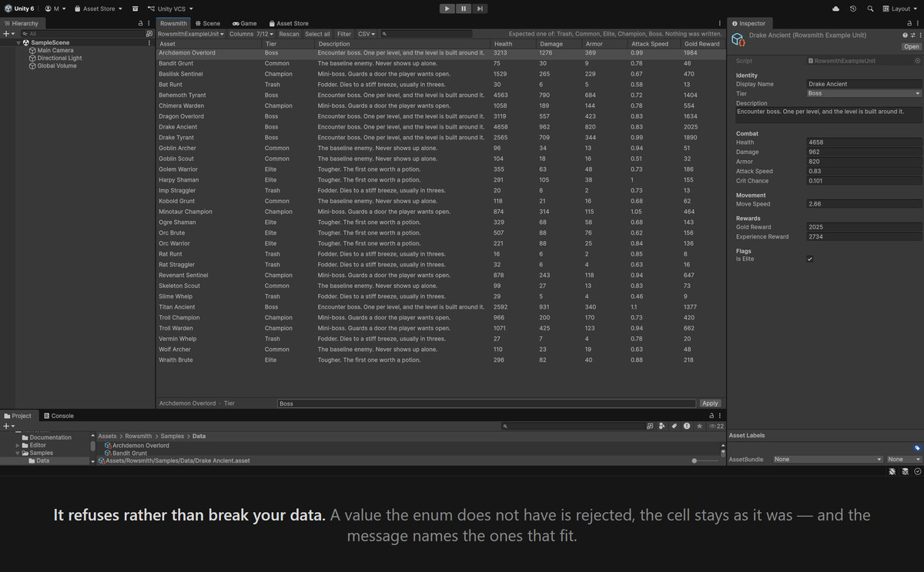Open the Unity 6 logo menu
924x572 pixels.
(x=20, y=8)
